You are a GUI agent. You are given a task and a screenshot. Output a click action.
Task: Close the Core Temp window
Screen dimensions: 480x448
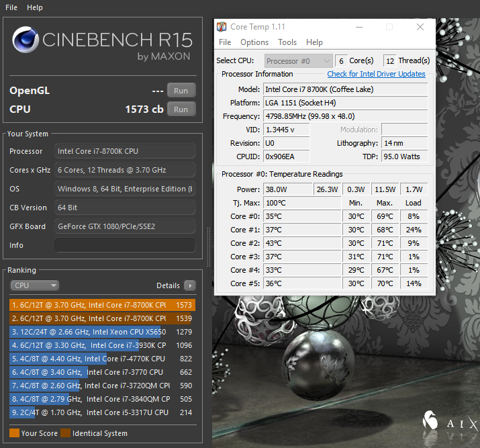click(420, 27)
